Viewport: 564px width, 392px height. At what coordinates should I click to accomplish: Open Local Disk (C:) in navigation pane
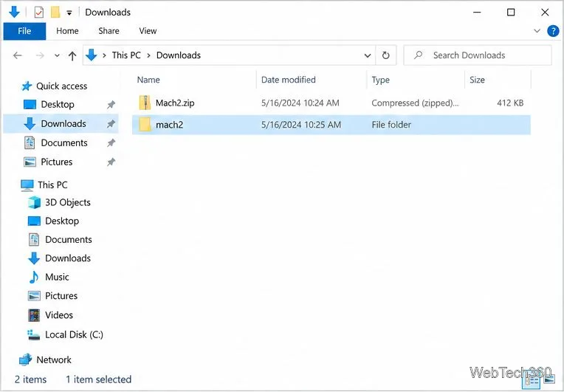click(x=74, y=335)
